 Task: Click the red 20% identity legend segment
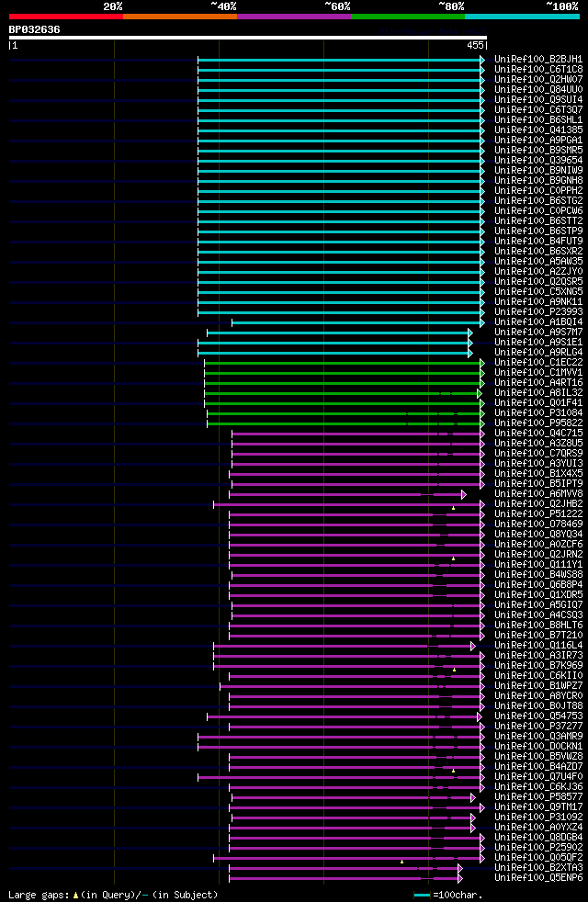[x=66, y=17]
